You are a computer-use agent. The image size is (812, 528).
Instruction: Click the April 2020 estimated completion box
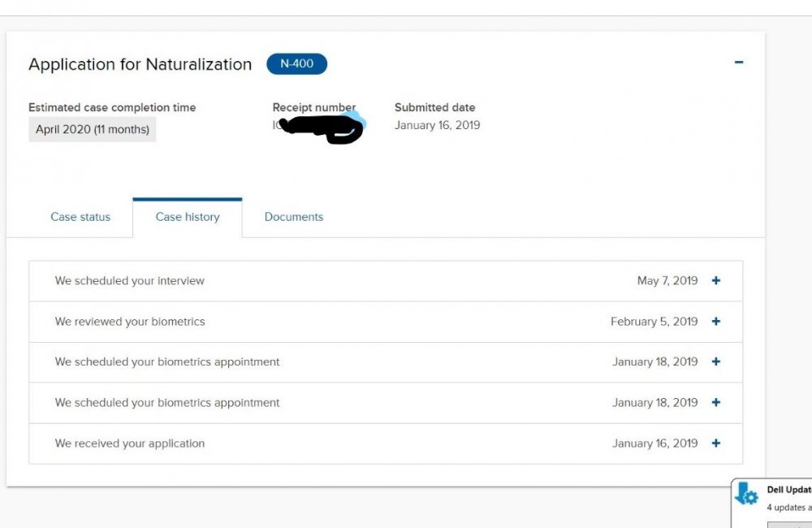pyautogui.click(x=93, y=129)
